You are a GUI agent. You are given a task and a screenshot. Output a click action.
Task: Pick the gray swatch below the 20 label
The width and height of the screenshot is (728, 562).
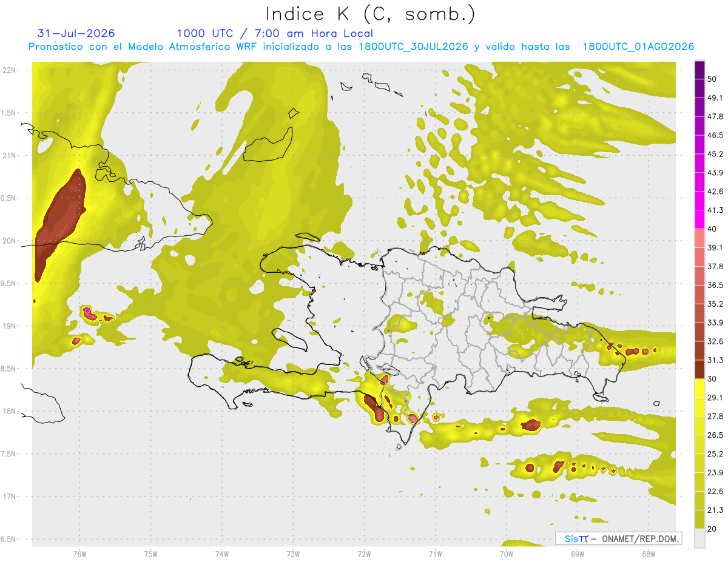point(699,538)
